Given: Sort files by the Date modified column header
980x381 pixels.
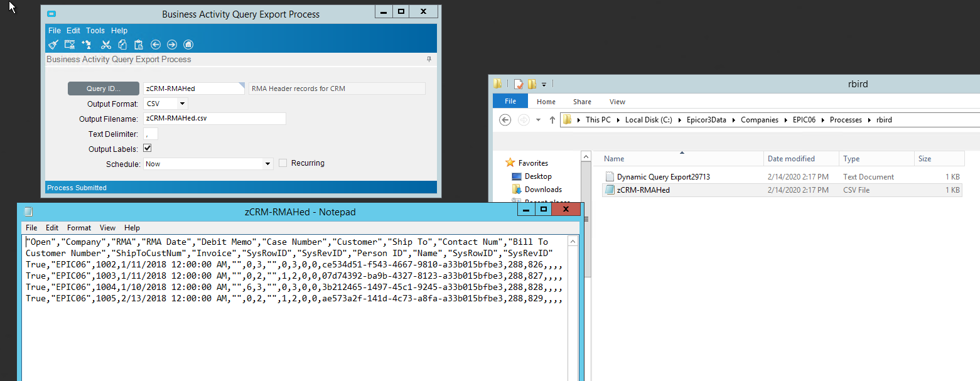Looking at the screenshot, I should click(x=801, y=159).
